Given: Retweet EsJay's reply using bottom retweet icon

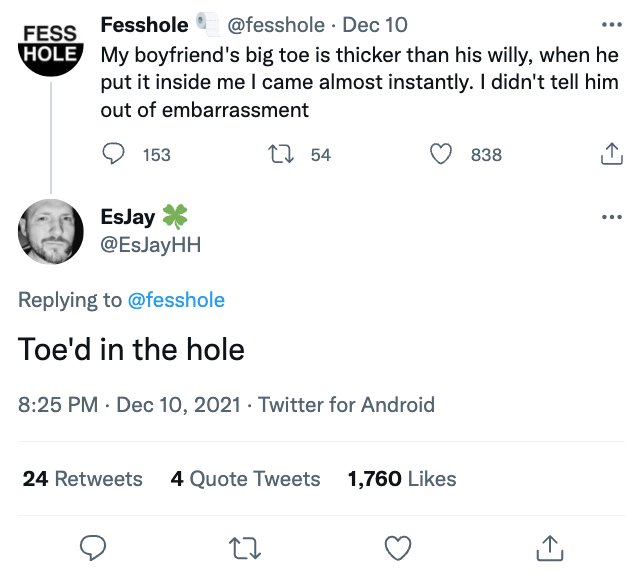Looking at the screenshot, I should click(244, 546).
